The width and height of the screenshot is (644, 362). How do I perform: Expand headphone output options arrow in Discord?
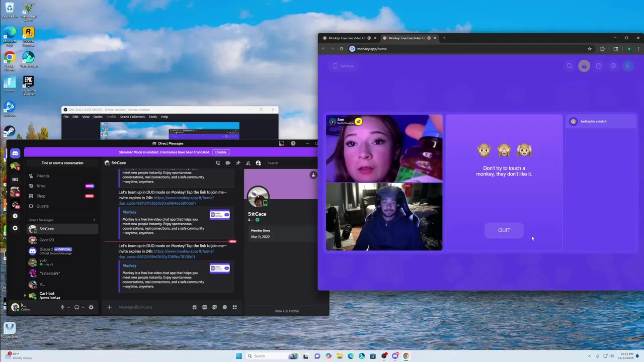(83, 307)
